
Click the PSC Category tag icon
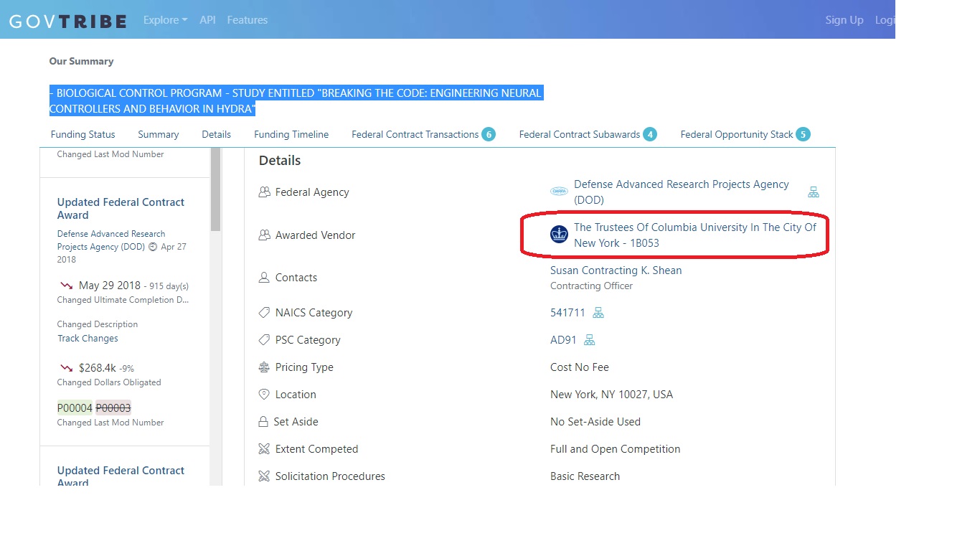tap(264, 340)
